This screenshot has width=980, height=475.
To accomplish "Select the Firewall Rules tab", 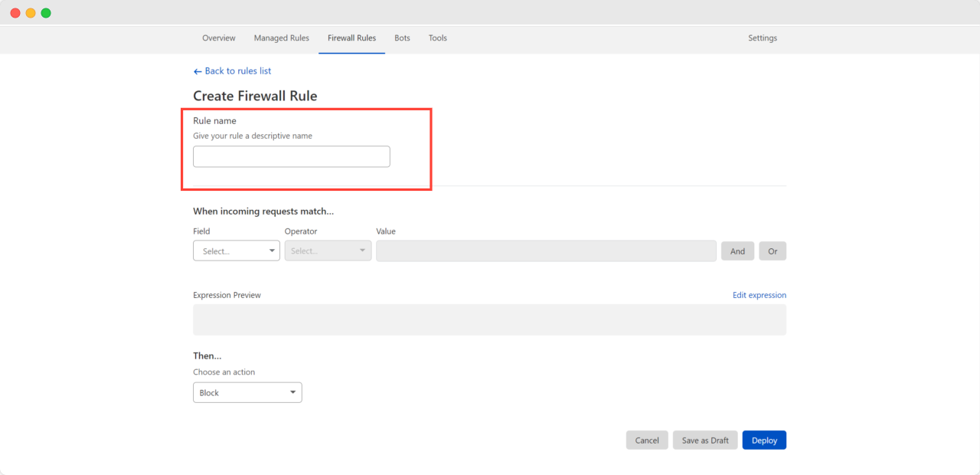I will [351, 38].
